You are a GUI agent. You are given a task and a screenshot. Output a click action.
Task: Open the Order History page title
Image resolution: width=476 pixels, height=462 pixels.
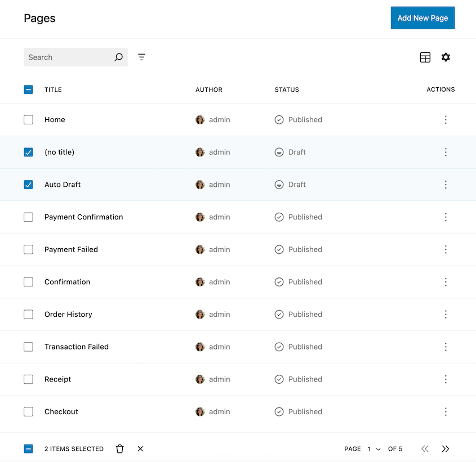coord(68,314)
